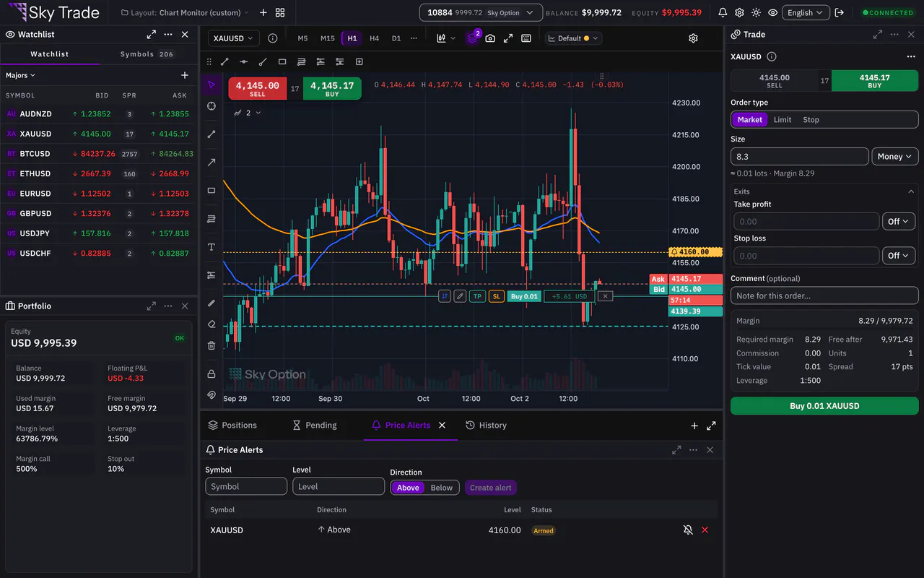Open chart settings gear icon

point(693,38)
